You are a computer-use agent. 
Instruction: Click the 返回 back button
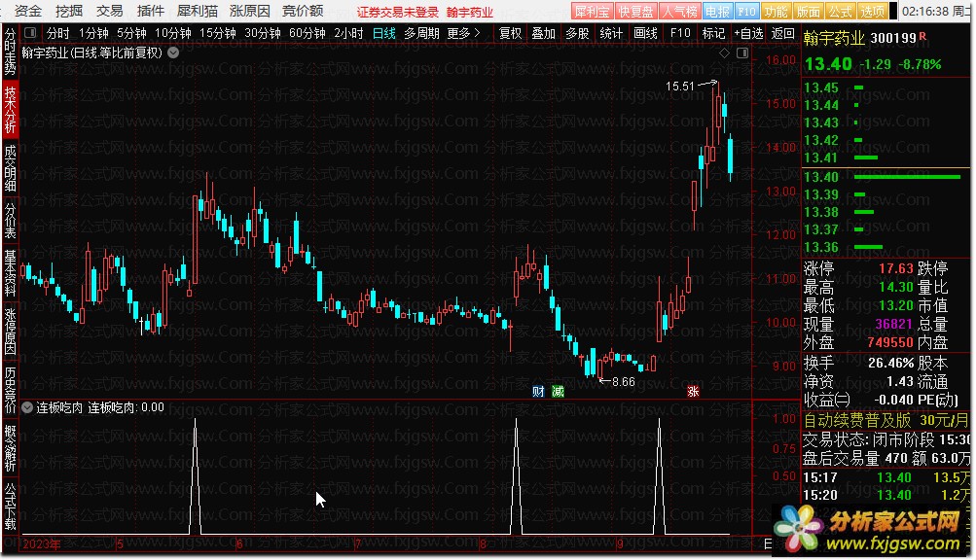tap(782, 33)
